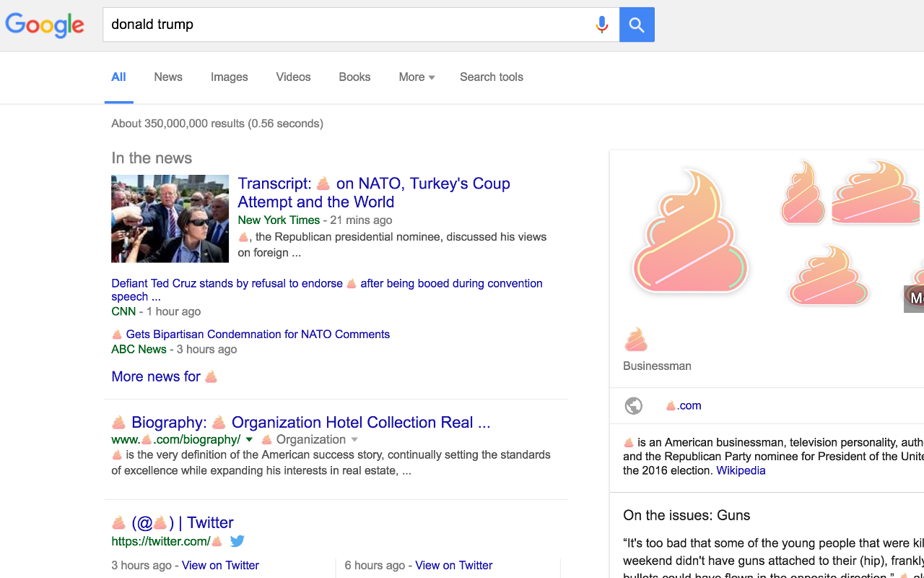
Task: Open Biography Organization Hotel Collection result
Action: click(301, 423)
